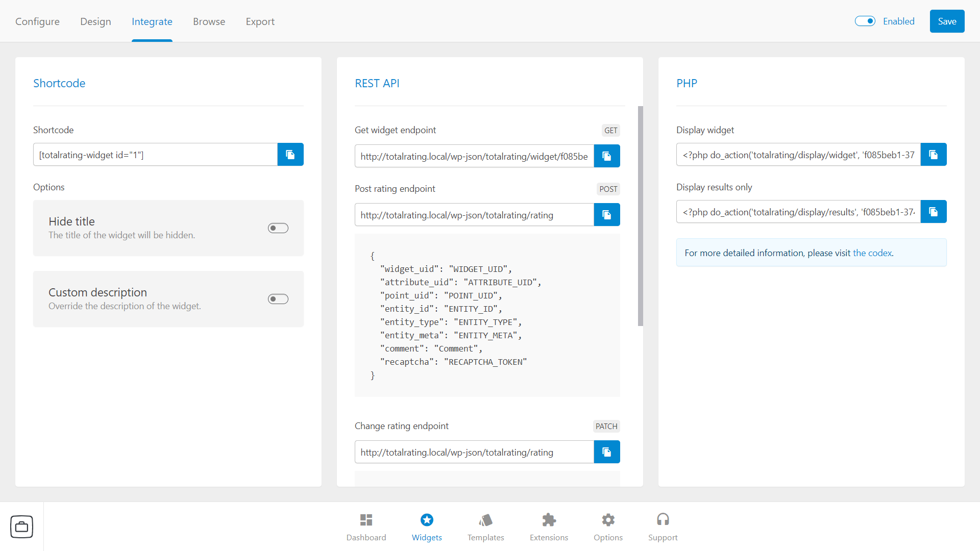Viewport: 980px width, 551px height.
Task: Open the Extensions section
Action: (x=549, y=527)
